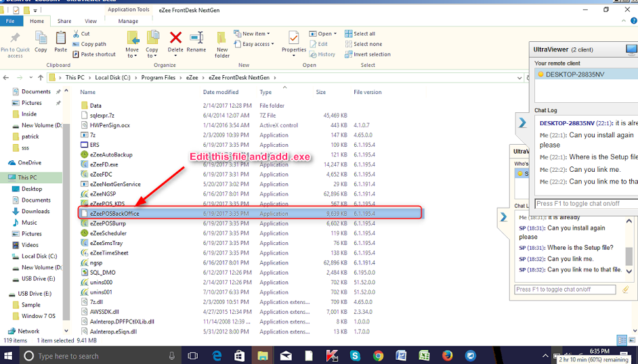Viewport: 638px width, 364px height.
Task: Select the unins000 file
Action: click(102, 282)
